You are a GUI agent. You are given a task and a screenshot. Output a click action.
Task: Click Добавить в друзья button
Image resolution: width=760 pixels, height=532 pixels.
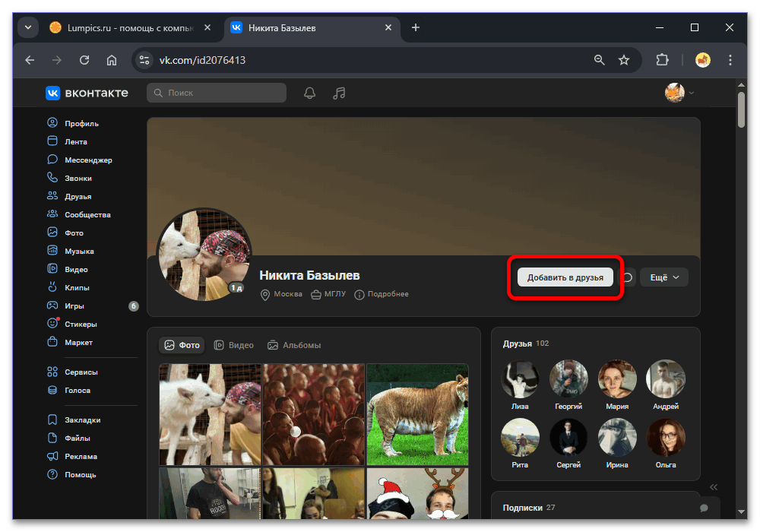click(565, 277)
